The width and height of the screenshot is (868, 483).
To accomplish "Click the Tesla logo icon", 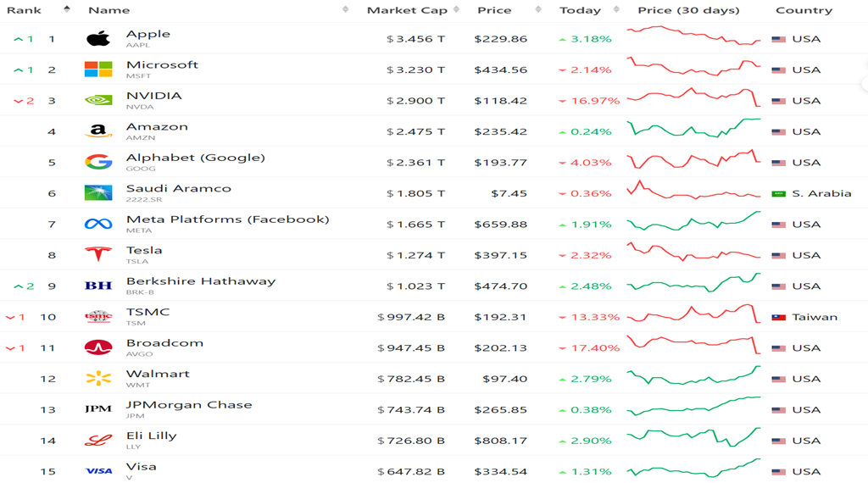I will coord(98,254).
